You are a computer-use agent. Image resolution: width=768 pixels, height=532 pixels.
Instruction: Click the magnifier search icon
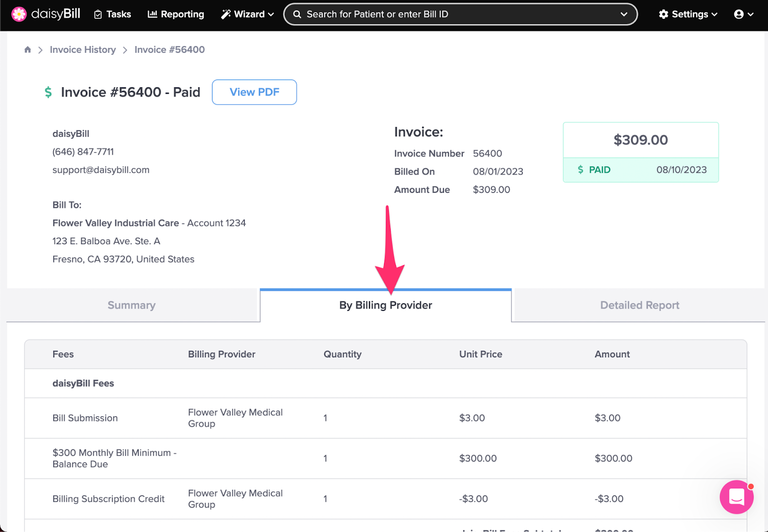click(297, 14)
